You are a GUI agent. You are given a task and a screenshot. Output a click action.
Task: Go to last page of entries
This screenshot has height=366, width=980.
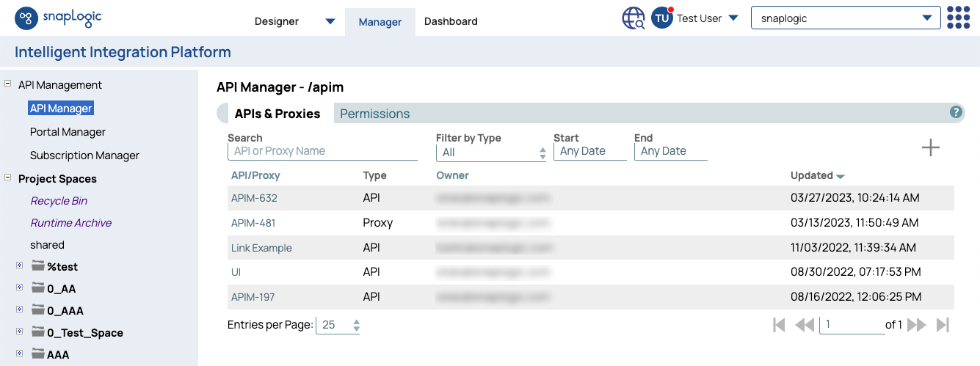coord(943,325)
